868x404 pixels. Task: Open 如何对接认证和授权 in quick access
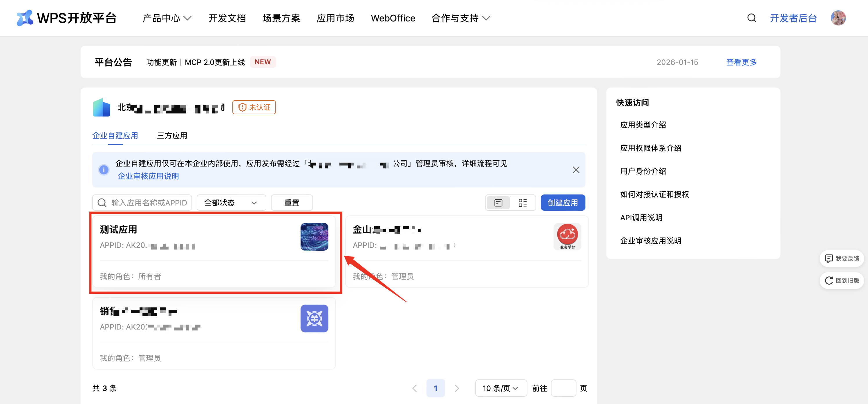click(654, 194)
